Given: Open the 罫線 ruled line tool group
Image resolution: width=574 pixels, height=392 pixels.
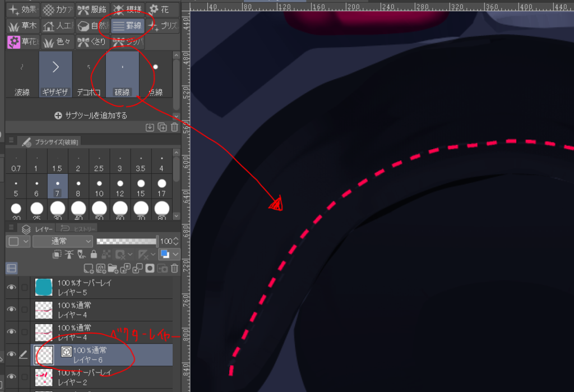Looking at the screenshot, I should (x=126, y=26).
